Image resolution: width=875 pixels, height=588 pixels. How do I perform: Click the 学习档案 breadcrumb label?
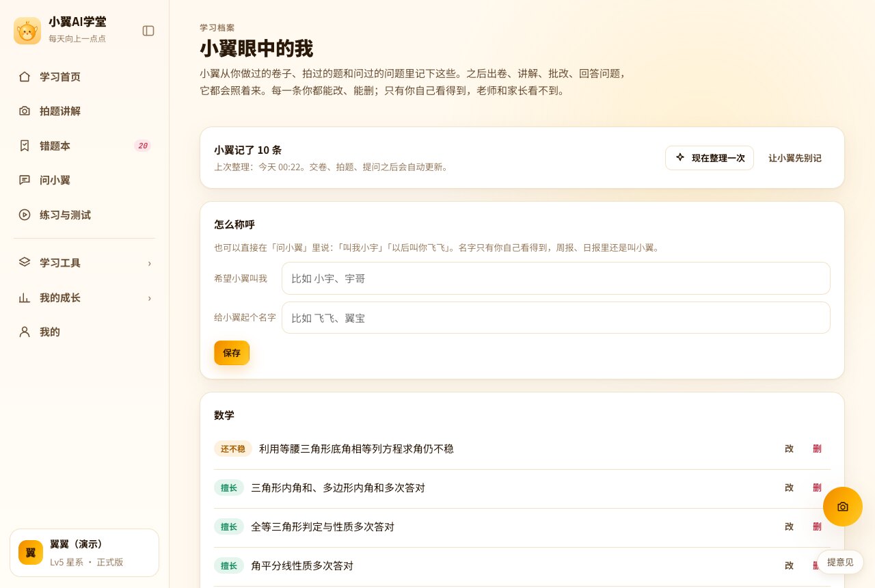click(x=217, y=27)
